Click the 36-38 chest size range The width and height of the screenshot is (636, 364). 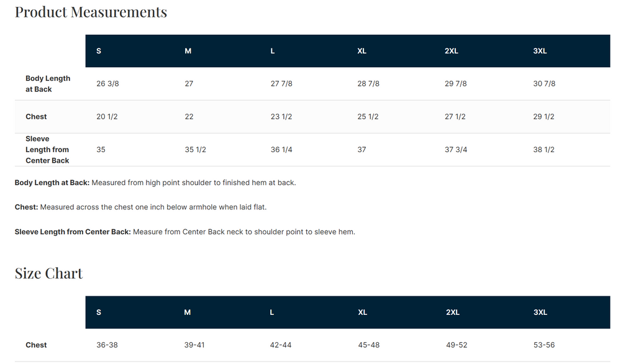tap(107, 345)
